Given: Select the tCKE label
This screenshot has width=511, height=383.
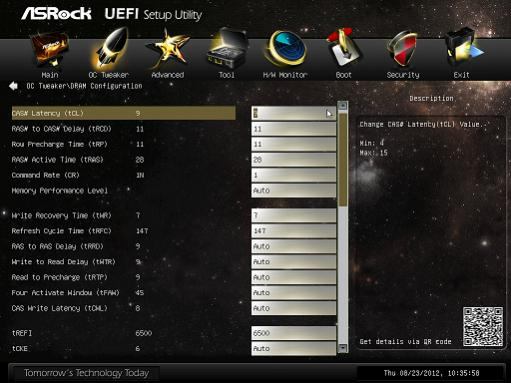Looking at the screenshot, I should [x=20, y=348].
